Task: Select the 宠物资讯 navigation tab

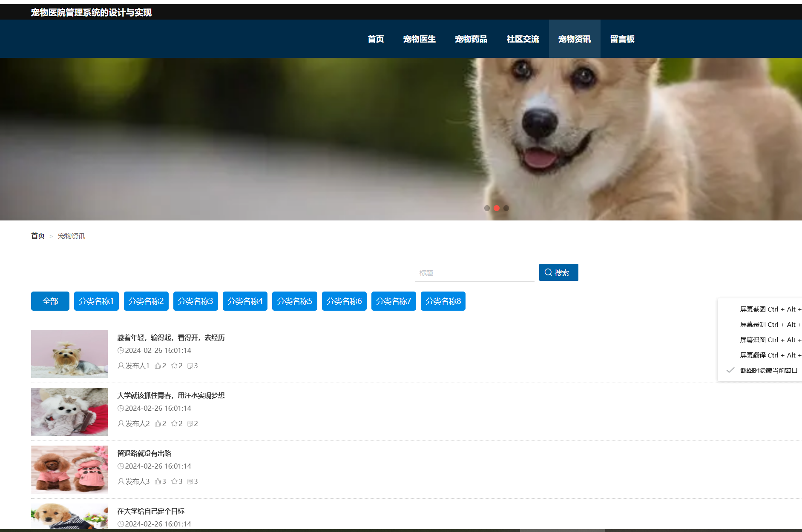Action: (x=575, y=39)
